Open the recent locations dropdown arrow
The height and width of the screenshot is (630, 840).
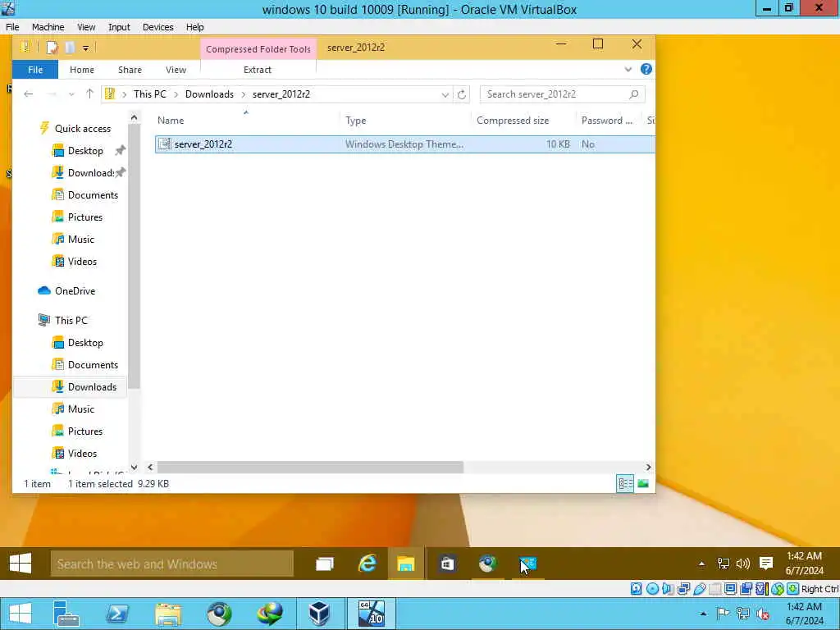coord(71,94)
